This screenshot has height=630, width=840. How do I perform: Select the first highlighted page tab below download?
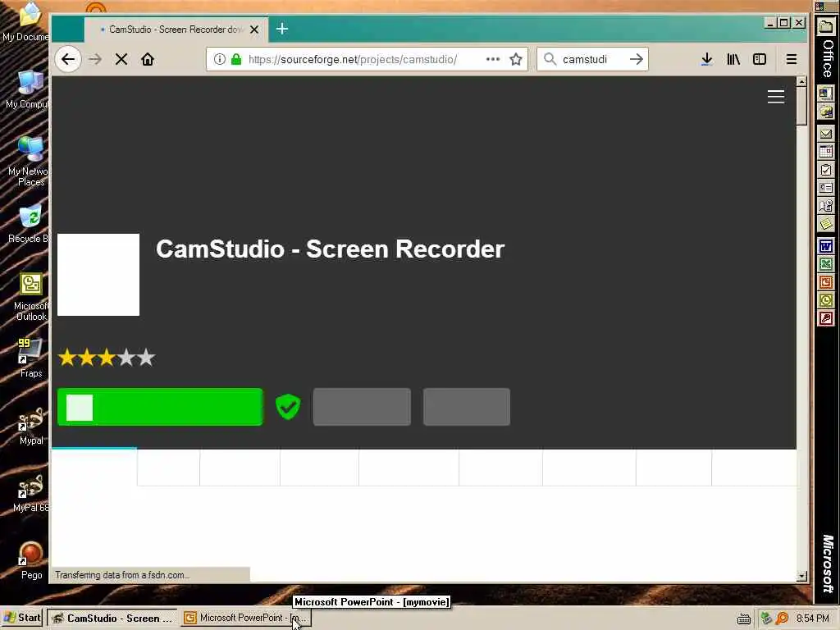tap(94, 467)
